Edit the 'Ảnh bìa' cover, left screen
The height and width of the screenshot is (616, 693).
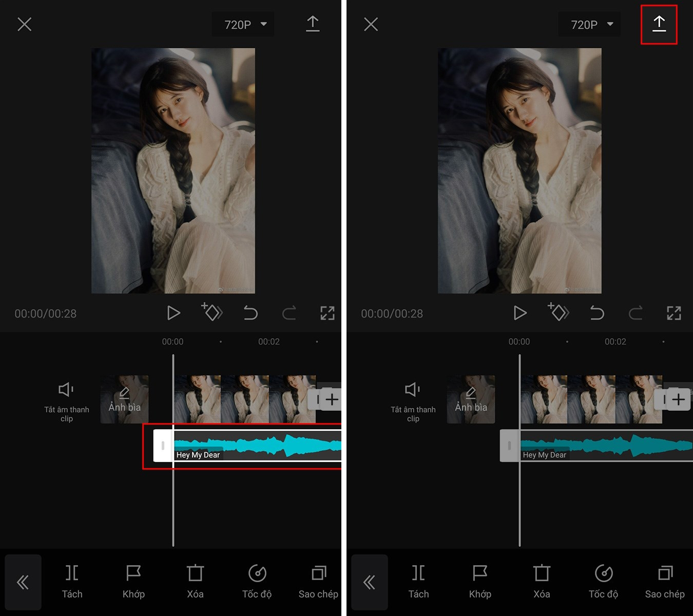point(124,399)
